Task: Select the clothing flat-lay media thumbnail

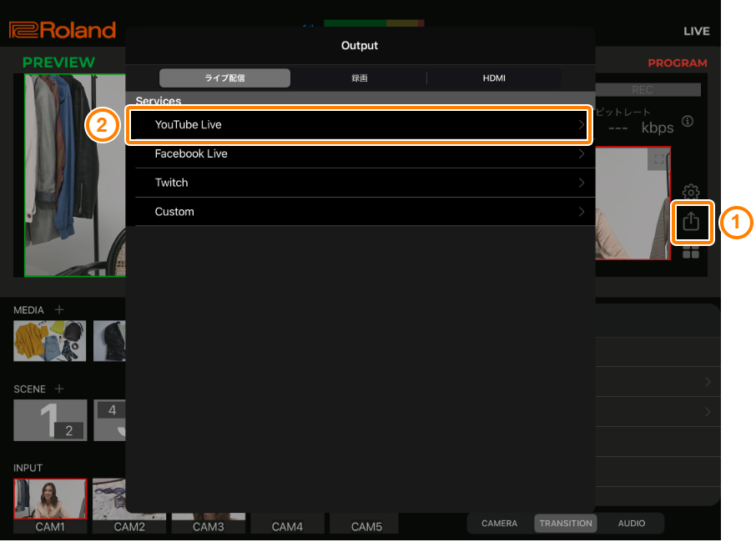Action: [x=50, y=340]
